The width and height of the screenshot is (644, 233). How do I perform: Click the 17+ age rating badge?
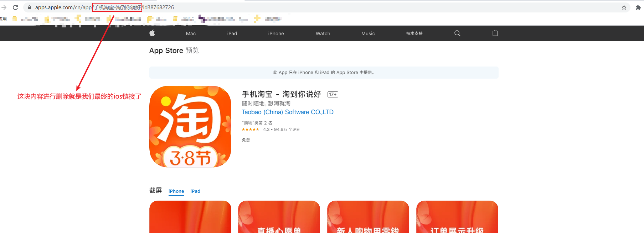(x=333, y=94)
